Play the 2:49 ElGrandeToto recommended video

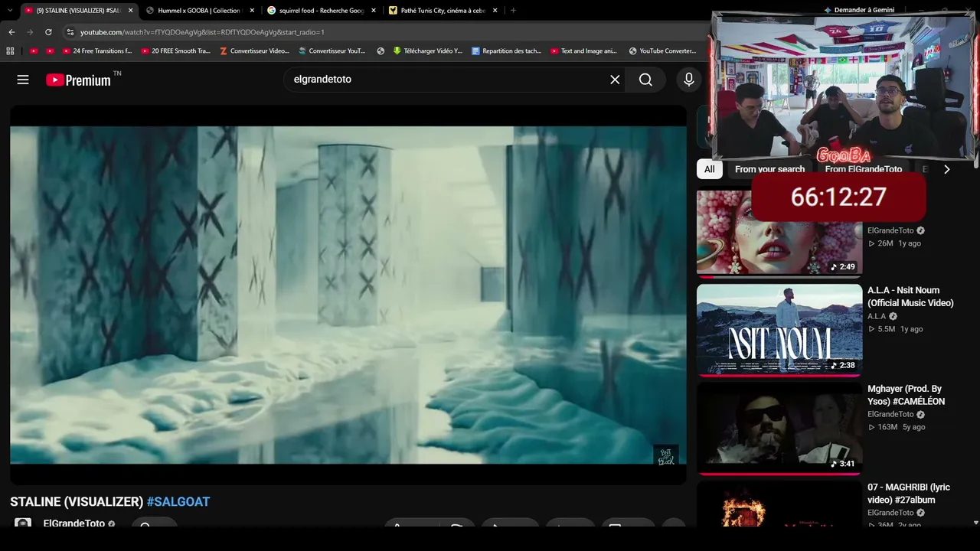pyautogui.click(x=779, y=232)
